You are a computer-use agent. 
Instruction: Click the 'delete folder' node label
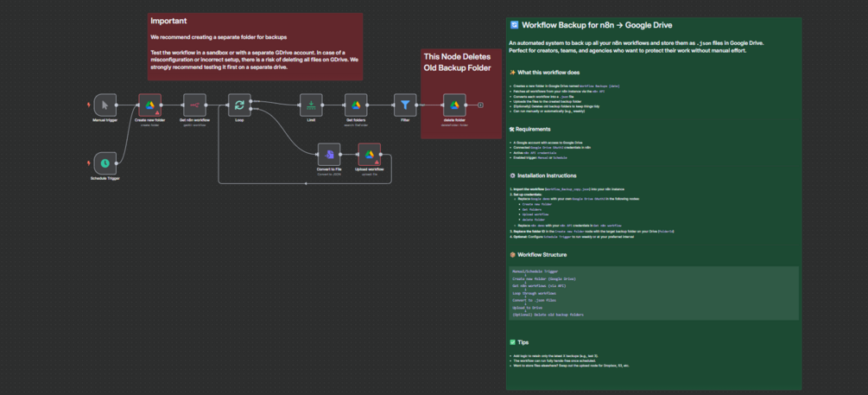(454, 119)
